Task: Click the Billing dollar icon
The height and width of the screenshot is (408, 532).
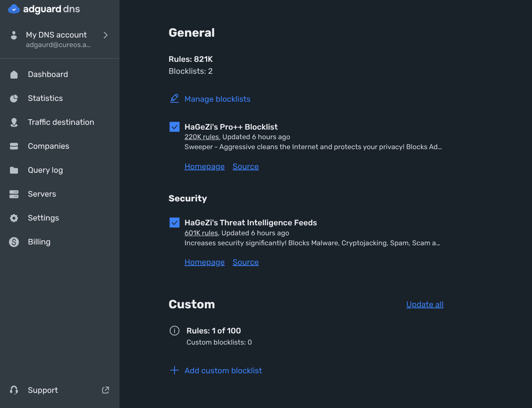Action: [14, 242]
